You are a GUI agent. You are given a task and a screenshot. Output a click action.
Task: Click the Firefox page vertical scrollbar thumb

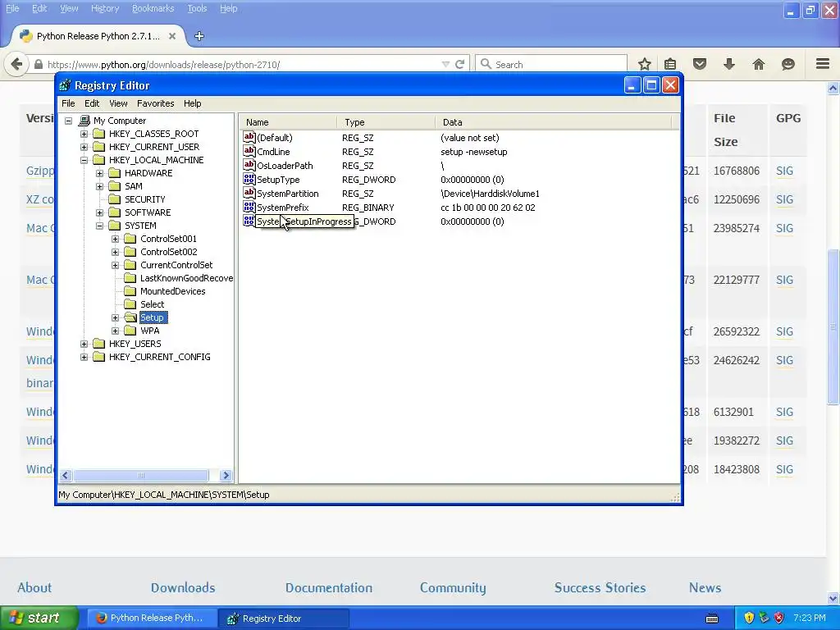click(833, 326)
